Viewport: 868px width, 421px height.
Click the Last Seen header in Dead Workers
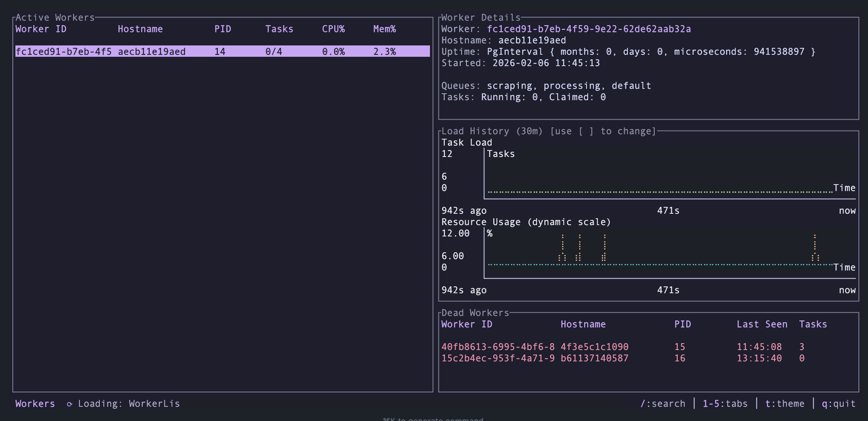[x=762, y=324]
